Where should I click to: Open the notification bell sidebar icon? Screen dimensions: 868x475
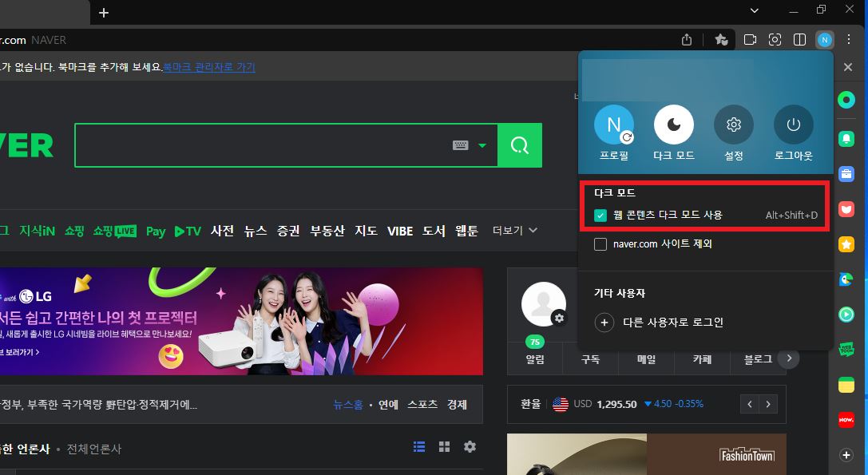point(846,138)
